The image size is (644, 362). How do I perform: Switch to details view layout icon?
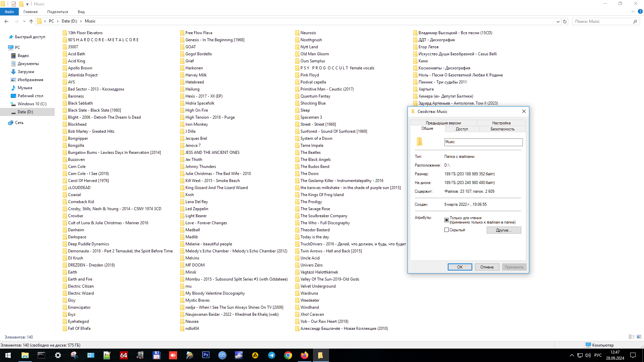pyautogui.click(x=632, y=337)
